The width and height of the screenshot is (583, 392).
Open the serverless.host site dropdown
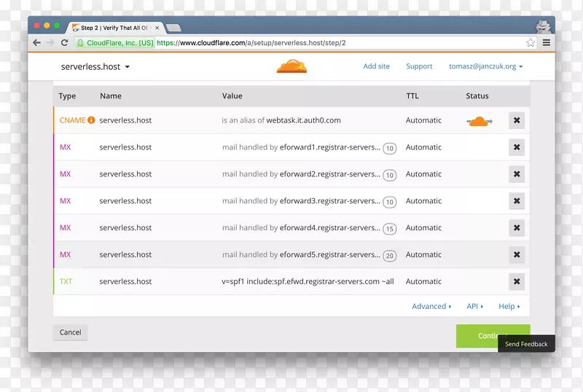95,67
